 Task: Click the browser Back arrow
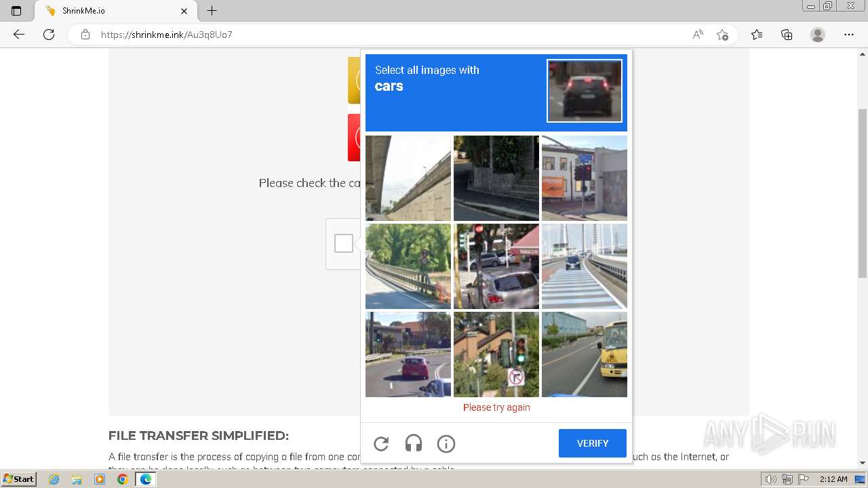click(19, 35)
